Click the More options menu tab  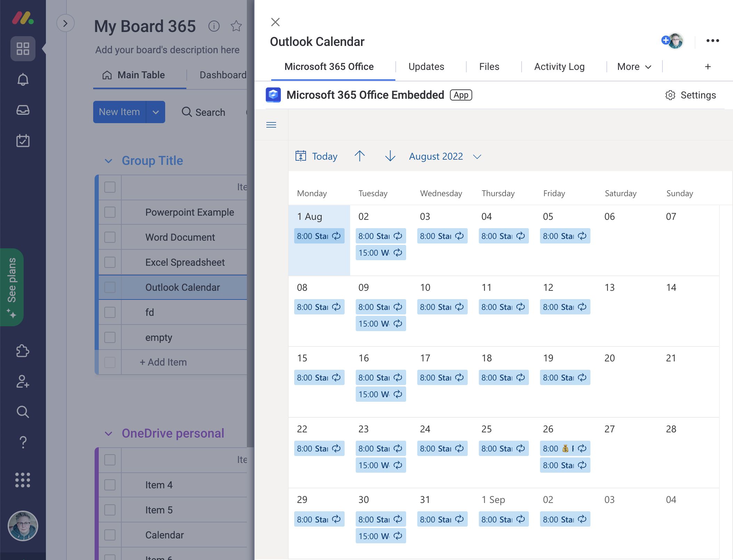[x=634, y=66]
